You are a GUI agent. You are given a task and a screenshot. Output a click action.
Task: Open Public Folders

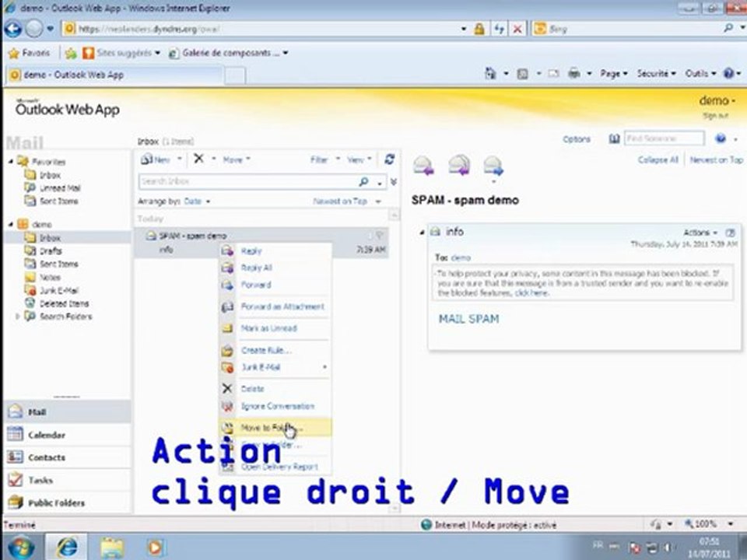tap(67, 503)
